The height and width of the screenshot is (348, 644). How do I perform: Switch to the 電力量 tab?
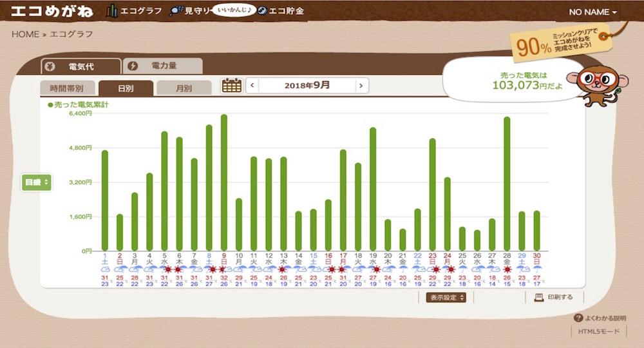click(x=163, y=66)
